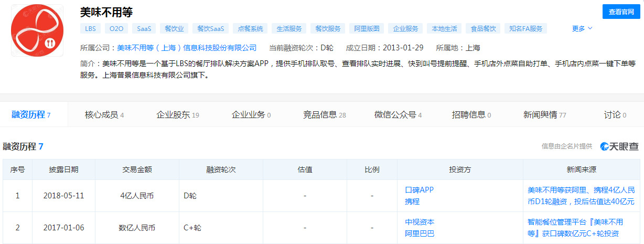Click the 披露日期 column header
The height and width of the screenshot is (244, 644).
[64, 169]
